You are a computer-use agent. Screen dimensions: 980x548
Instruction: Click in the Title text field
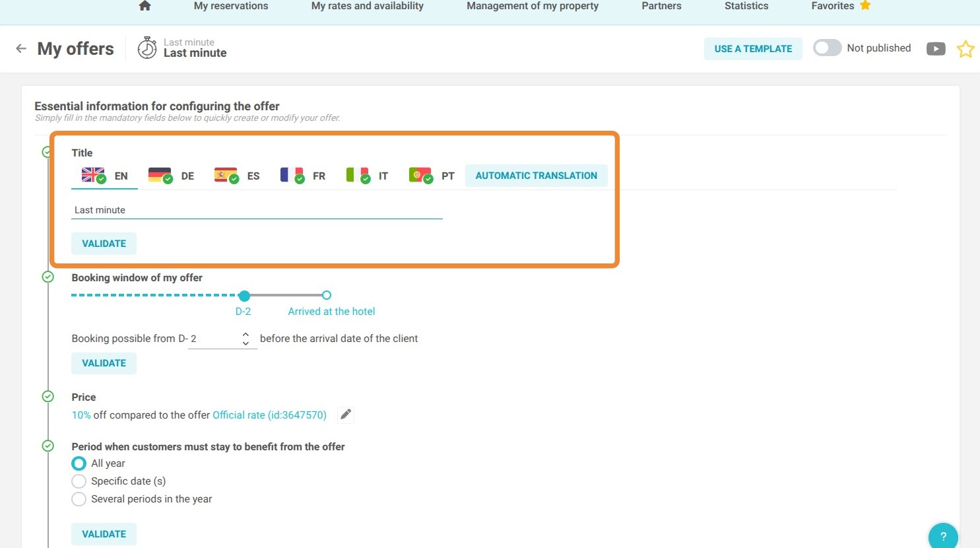click(257, 210)
